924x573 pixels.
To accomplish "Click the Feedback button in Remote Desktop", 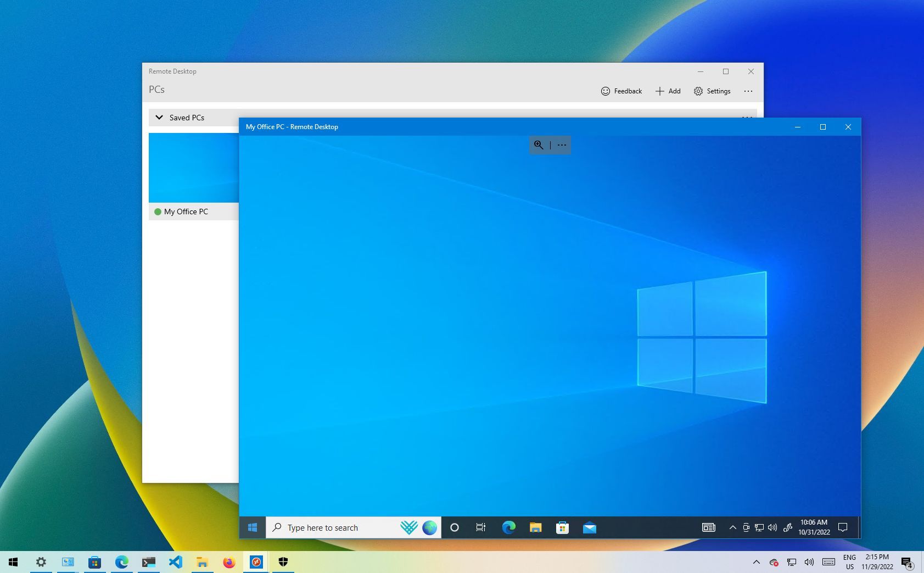I will (621, 91).
